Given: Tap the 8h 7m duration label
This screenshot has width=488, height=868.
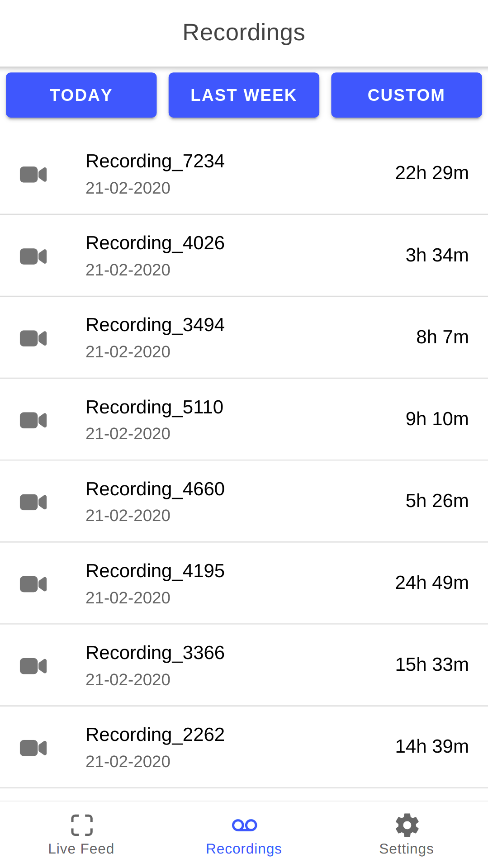Looking at the screenshot, I should point(442,337).
